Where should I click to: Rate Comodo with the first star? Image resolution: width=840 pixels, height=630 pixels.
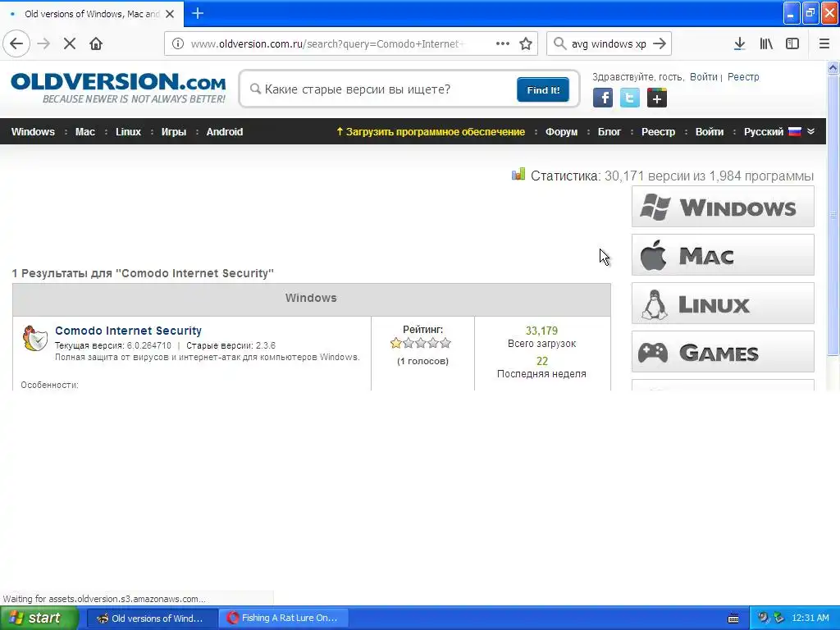(396, 344)
